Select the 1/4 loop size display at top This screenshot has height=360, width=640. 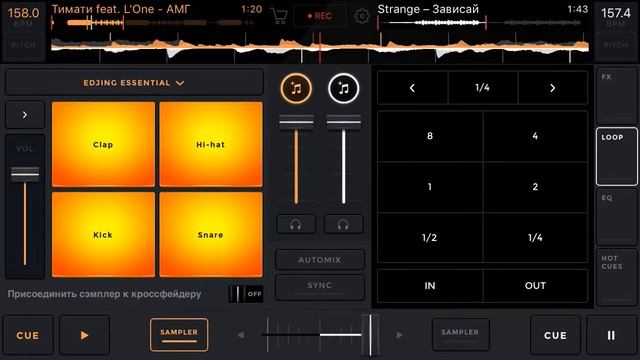tap(482, 88)
